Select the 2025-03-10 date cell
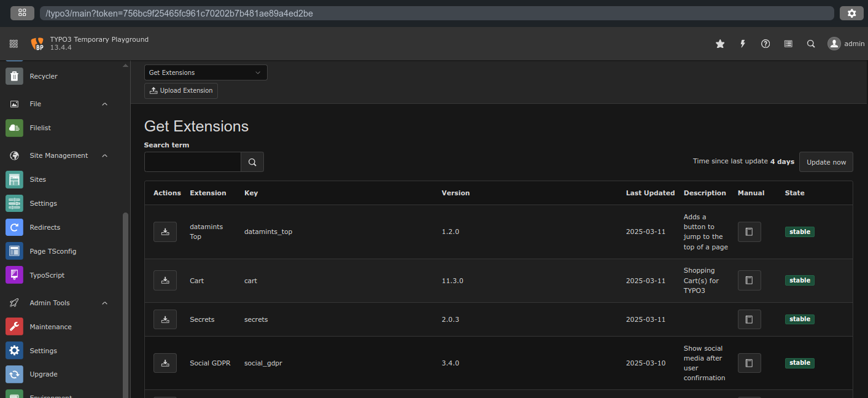 pos(646,363)
